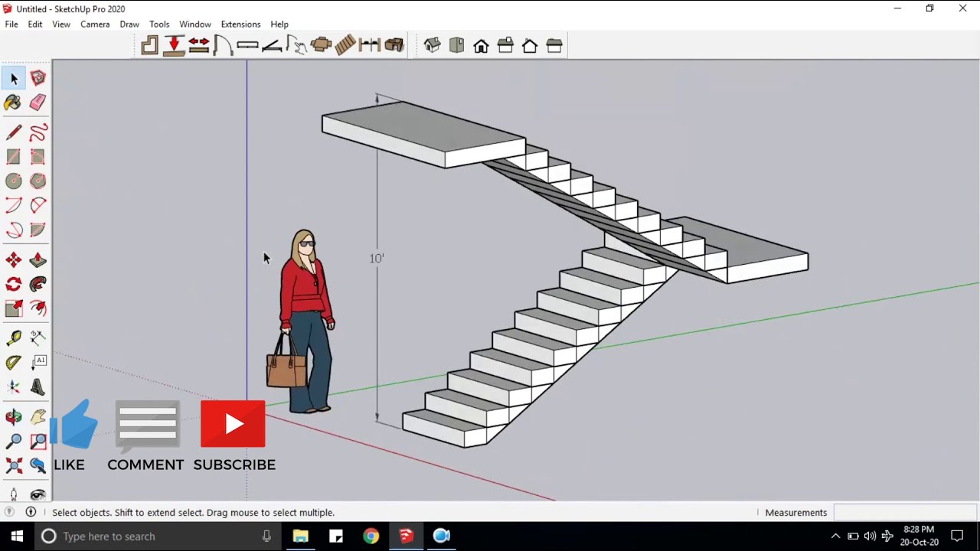The image size is (980, 551).
Task: Click the arched door frame tool
Action: 223,46
